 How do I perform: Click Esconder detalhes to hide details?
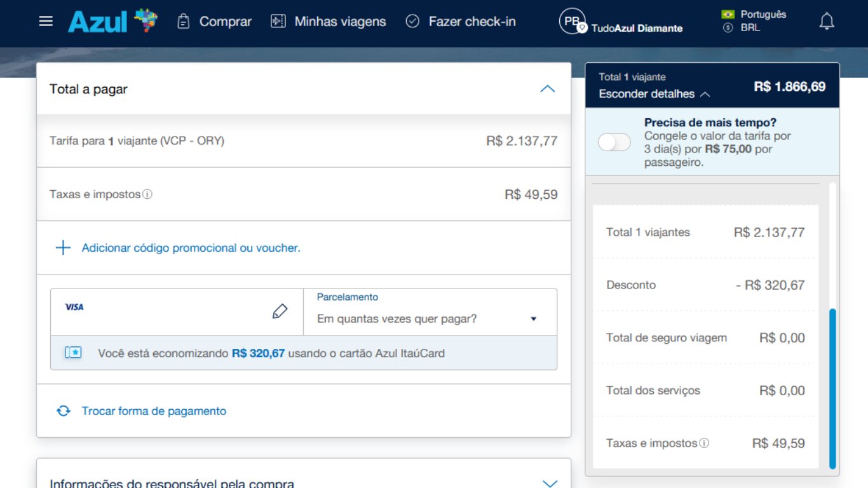tap(654, 94)
